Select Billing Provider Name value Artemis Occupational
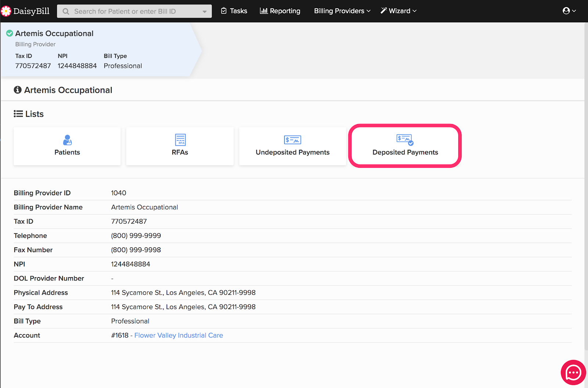 [144, 207]
